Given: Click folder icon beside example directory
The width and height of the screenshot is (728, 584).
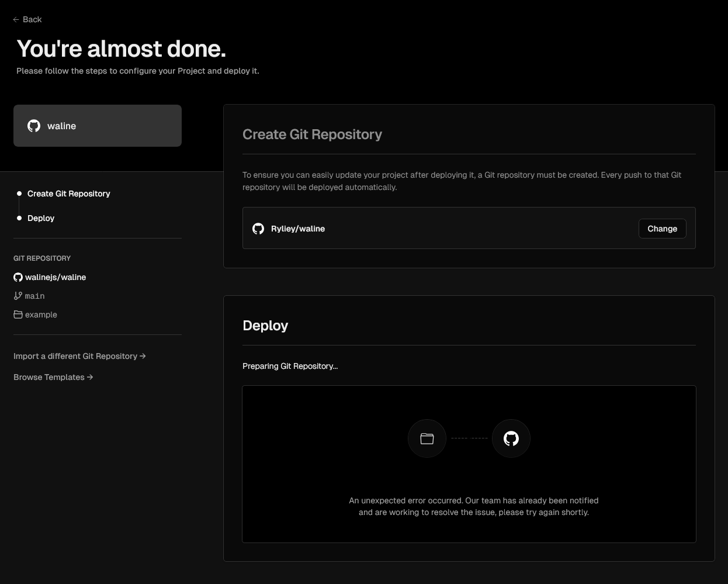Looking at the screenshot, I should (x=18, y=315).
